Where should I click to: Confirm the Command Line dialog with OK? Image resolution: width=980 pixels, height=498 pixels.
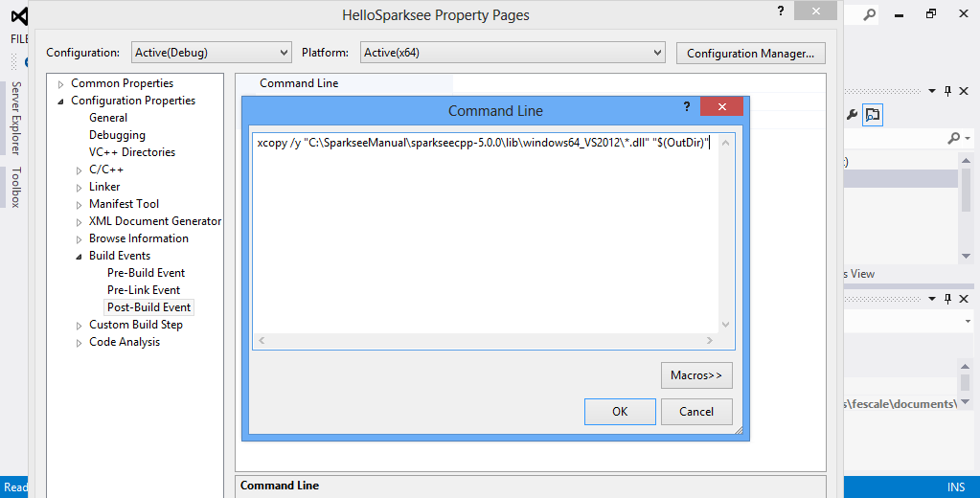point(620,412)
